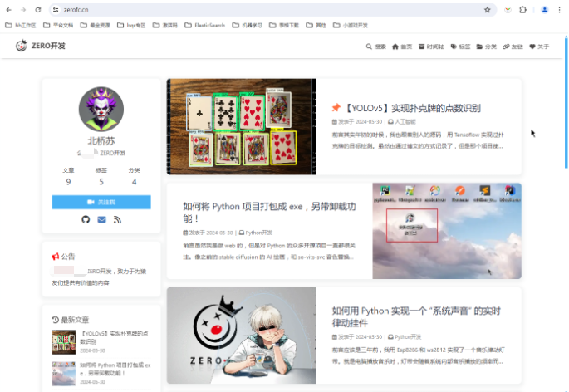569x392 pixels.
Task: Open the 系统声音 实时律动挂件 post title
Action: 416,317
